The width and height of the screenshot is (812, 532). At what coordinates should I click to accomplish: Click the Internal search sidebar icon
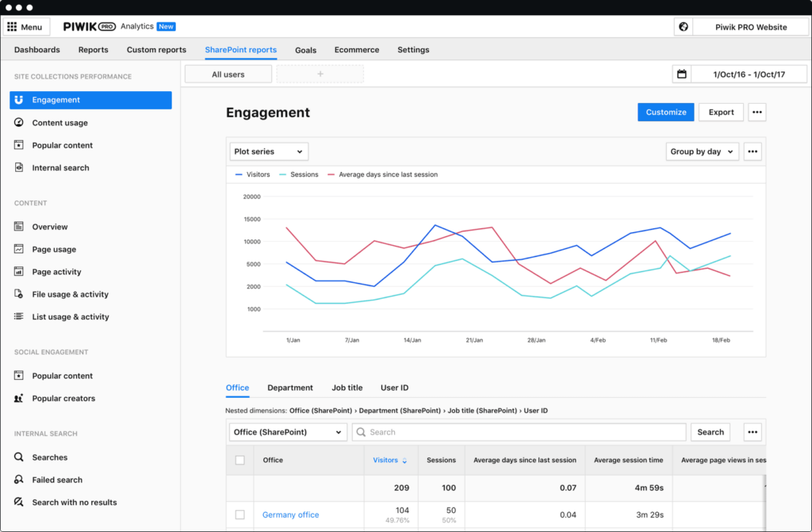tap(19, 167)
